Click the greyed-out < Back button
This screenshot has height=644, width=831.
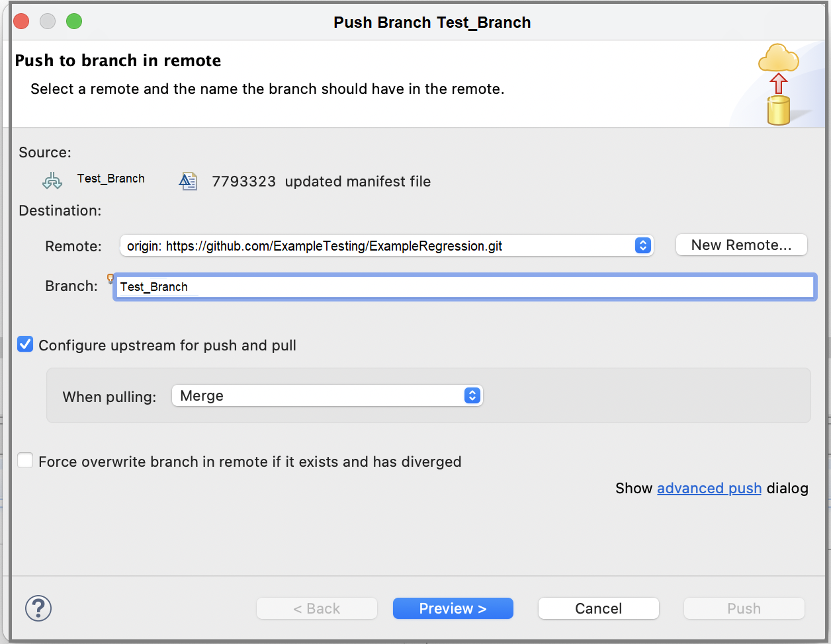click(316, 608)
